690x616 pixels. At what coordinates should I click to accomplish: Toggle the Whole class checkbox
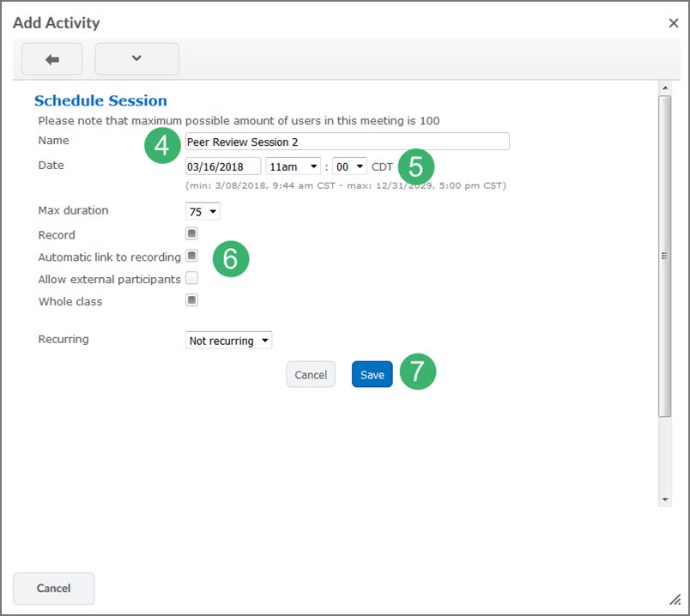coord(191,300)
